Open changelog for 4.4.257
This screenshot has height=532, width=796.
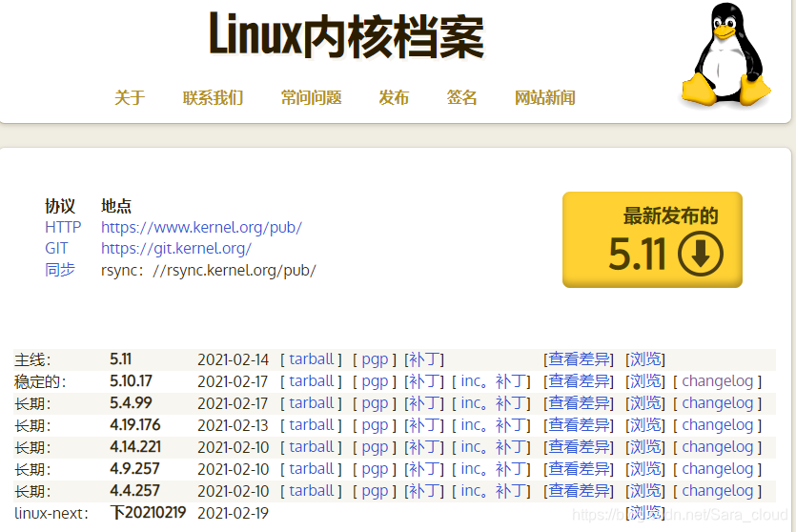[x=717, y=490]
